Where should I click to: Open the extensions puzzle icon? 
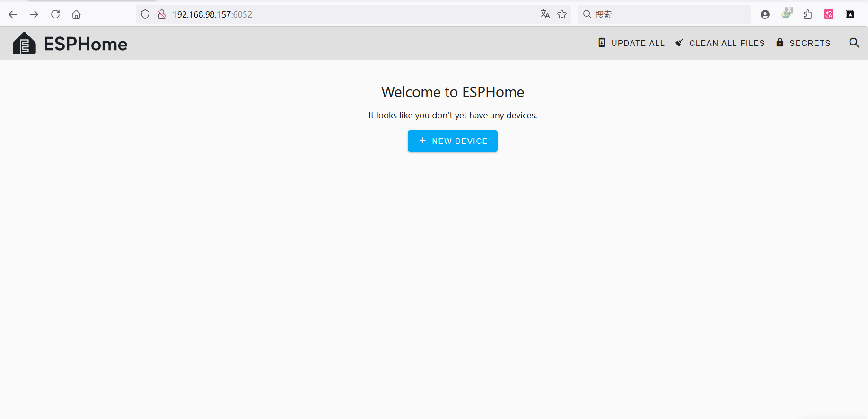coord(807,14)
